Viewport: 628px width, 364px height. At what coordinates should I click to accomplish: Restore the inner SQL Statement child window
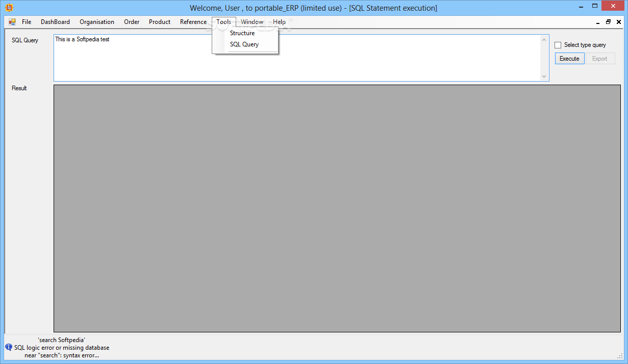pyautogui.click(x=608, y=22)
